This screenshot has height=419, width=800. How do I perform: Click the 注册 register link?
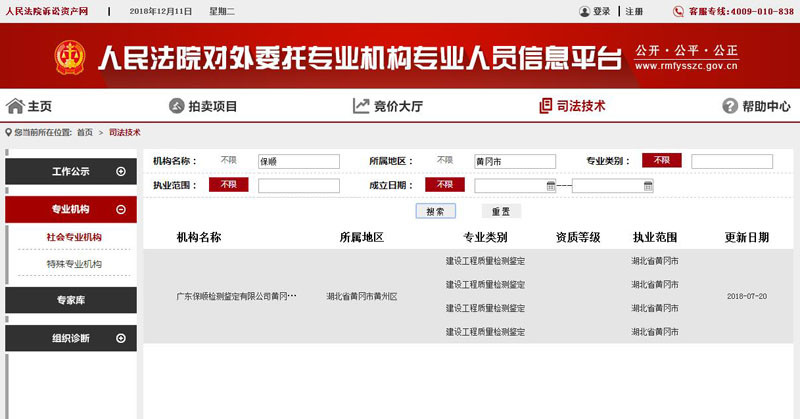tap(635, 11)
